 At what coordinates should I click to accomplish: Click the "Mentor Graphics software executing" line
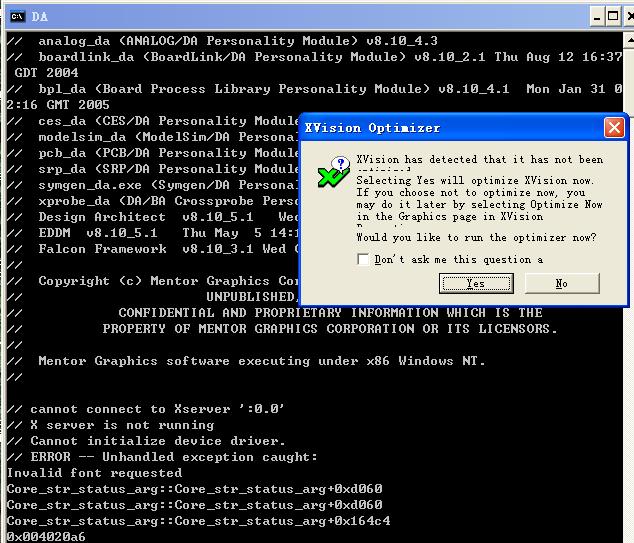click(x=246, y=361)
